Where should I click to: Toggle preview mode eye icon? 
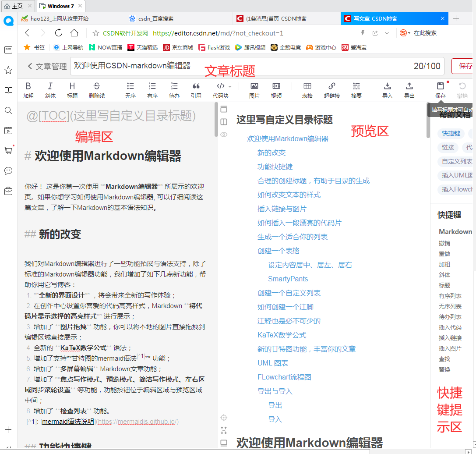pyautogui.click(x=224, y=135)
